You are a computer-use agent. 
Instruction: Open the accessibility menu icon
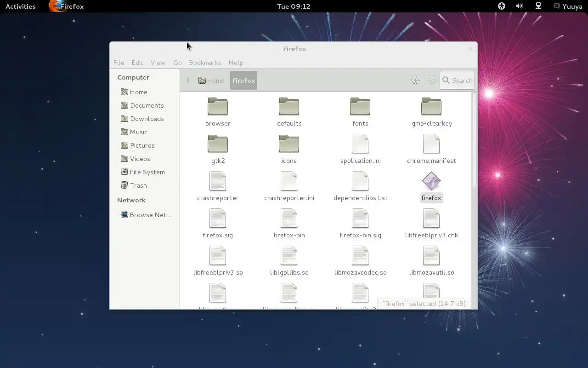(x=502, y=6)
